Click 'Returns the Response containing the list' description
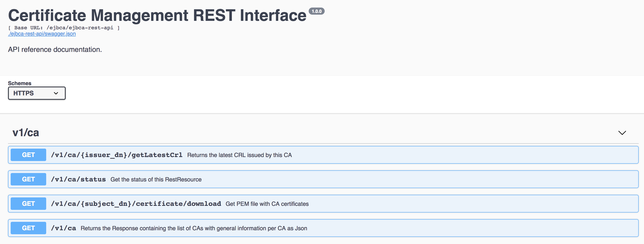The image size is (644, 244). [193, 228]
